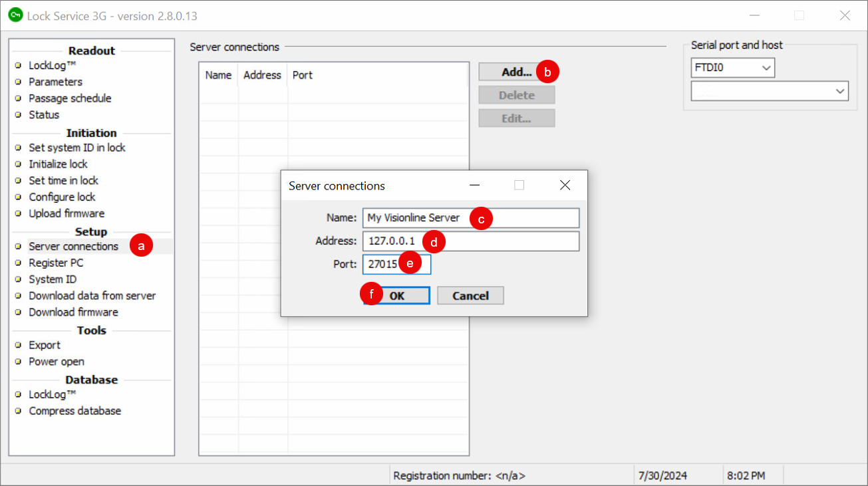The width and height of the screenshot is (868, 486).
Task: Click the bullet icon next to LockLog™ under Readout
Action: (17, 65)
